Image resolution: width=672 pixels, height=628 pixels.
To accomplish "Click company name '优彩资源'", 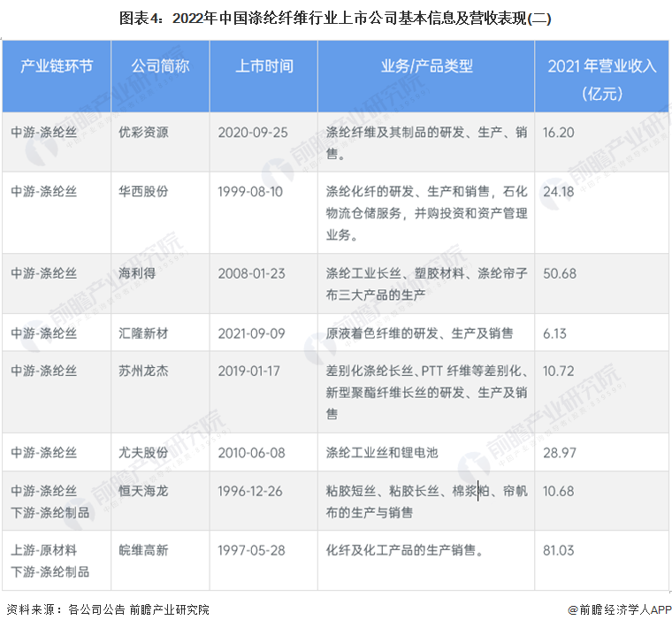I will pos(143,133).
